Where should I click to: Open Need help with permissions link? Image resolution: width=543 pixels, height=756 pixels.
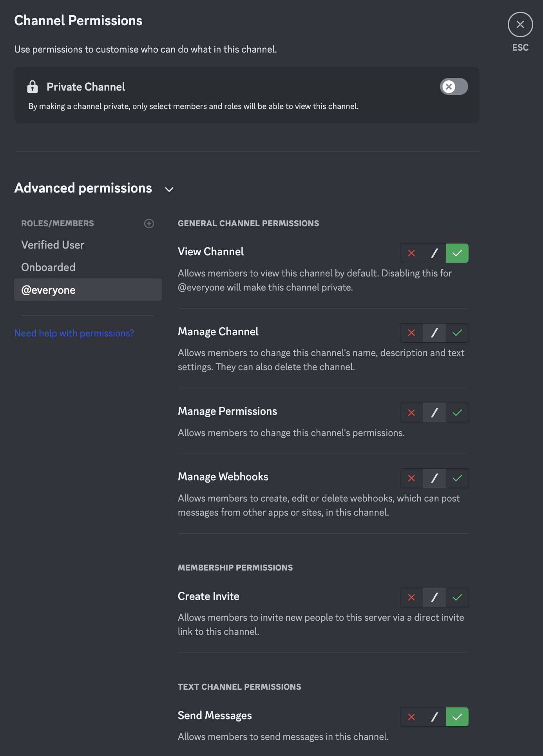[74, 333]
